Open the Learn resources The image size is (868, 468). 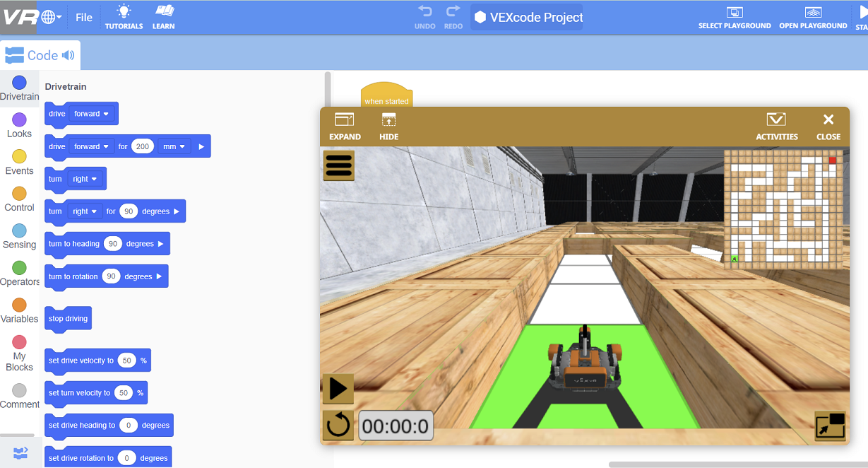(163, 16)
